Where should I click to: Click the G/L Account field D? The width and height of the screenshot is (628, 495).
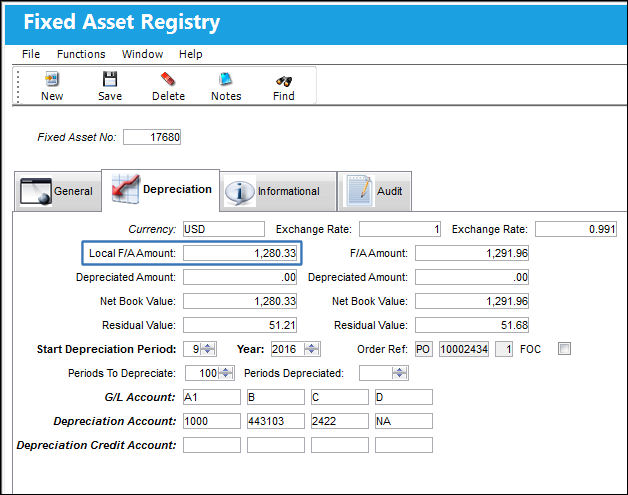tap(404, 397)
